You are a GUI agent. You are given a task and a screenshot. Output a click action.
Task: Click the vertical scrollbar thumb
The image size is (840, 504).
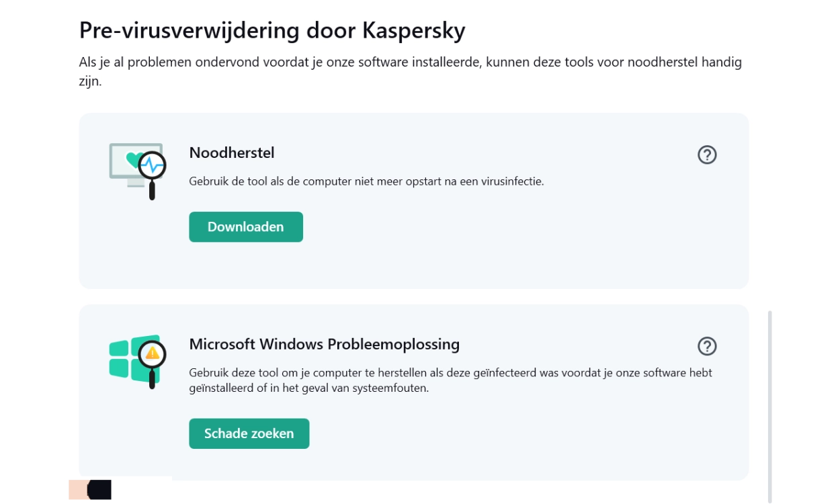point(770,403)
